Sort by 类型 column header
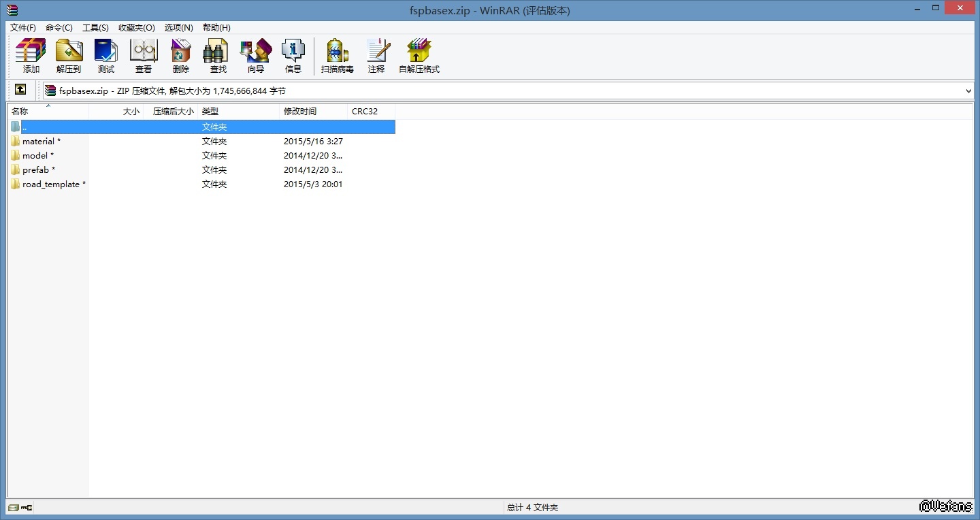This screenshot has height=520, width=980. [239, 111]
